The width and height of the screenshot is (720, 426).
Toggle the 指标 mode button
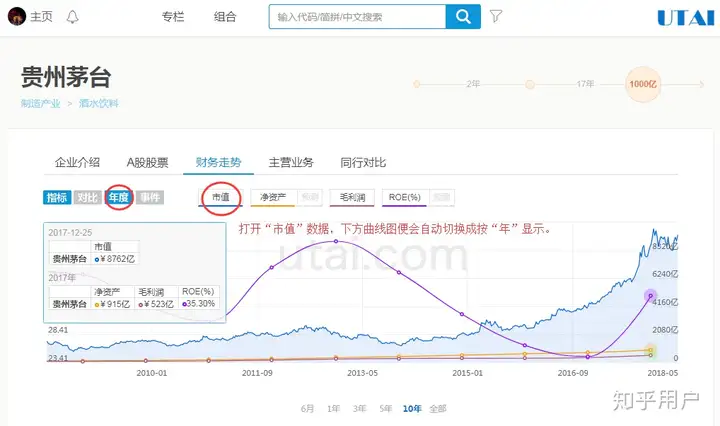57,197
